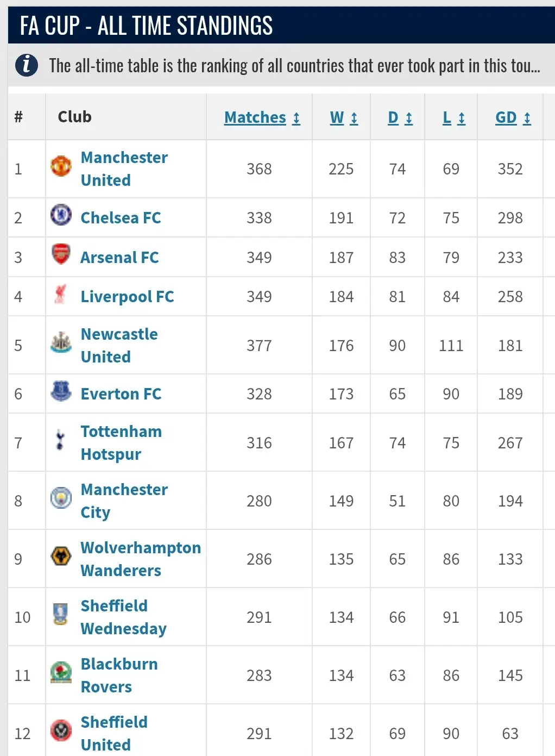
Task: Click the Blackburn Rovers crest icon
Action: pos(61,672)
